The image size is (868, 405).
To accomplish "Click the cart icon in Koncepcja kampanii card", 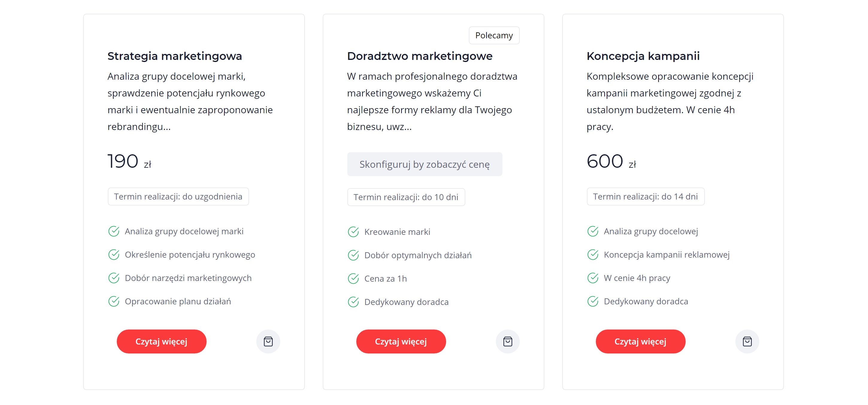I will 747,341.
